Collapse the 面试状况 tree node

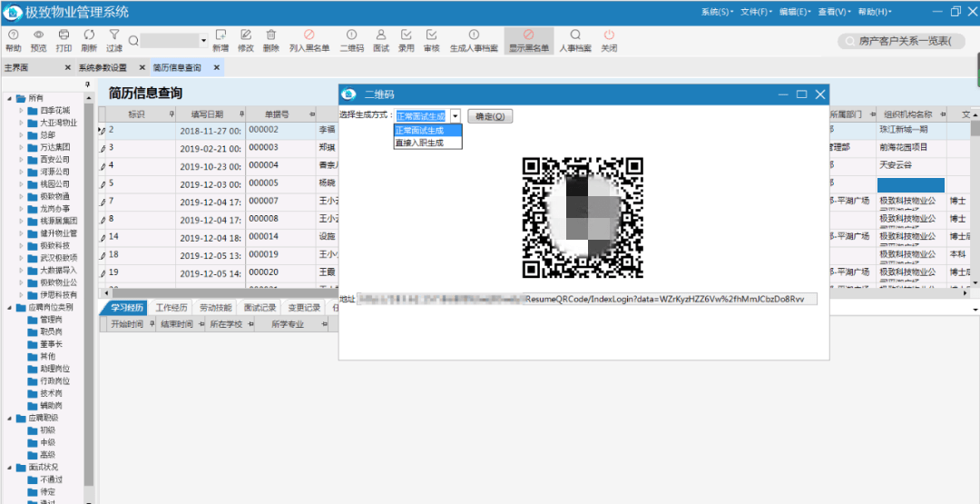tap(9, 467)
